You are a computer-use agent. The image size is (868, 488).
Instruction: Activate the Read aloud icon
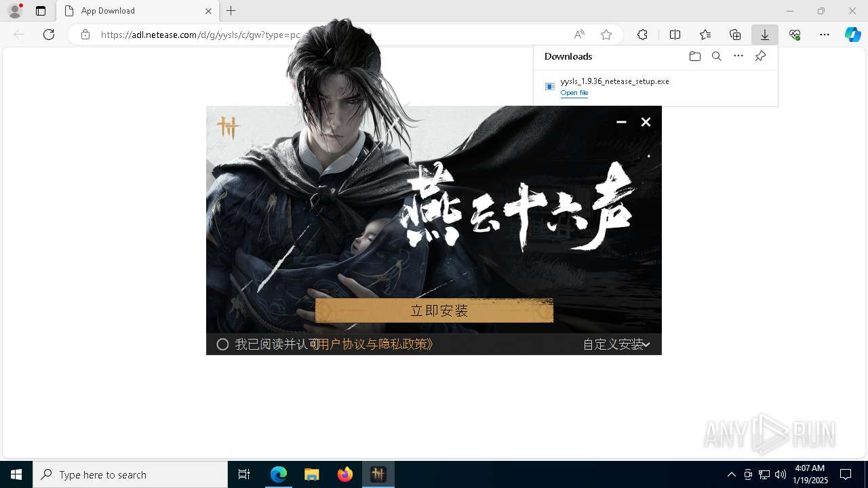[579, 35]
